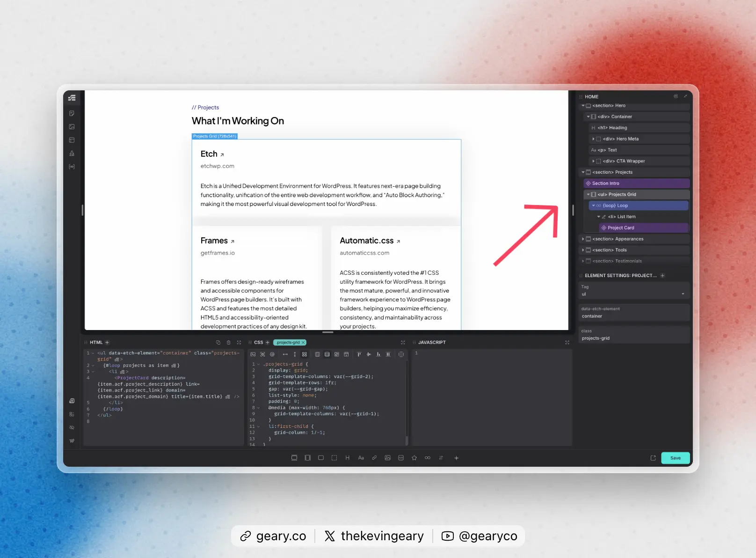Image resolution: width=756 pixels, height=558 pixels.
Task: Open the media library sidebar icon
Action: [72, 127]
